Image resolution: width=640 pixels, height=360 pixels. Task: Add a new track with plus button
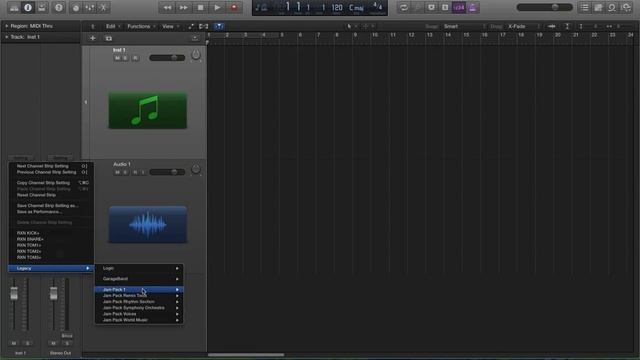[93, 38]
